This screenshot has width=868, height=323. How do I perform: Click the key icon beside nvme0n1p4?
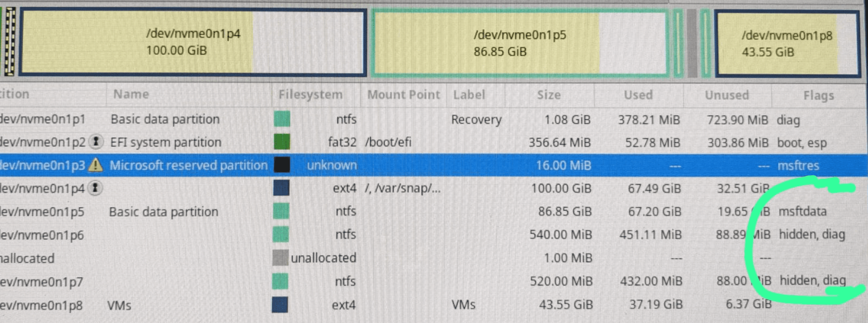pos(95,188)
